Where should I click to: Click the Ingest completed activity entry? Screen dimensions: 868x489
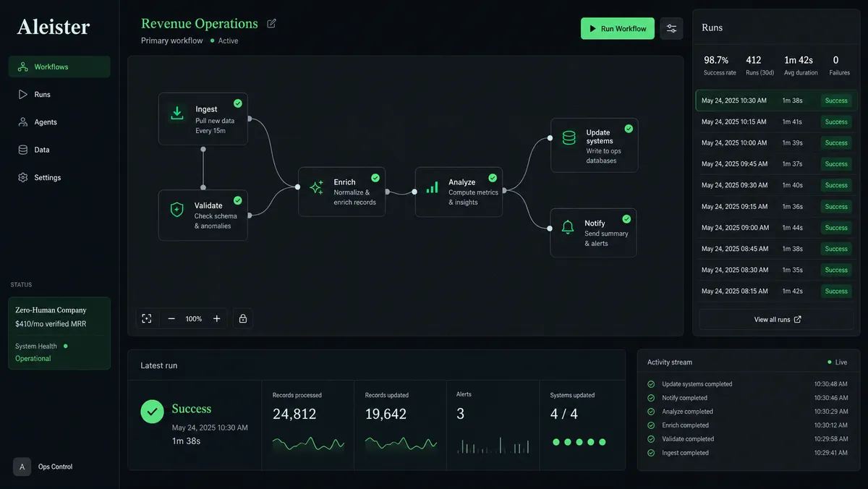click(749, 453)
